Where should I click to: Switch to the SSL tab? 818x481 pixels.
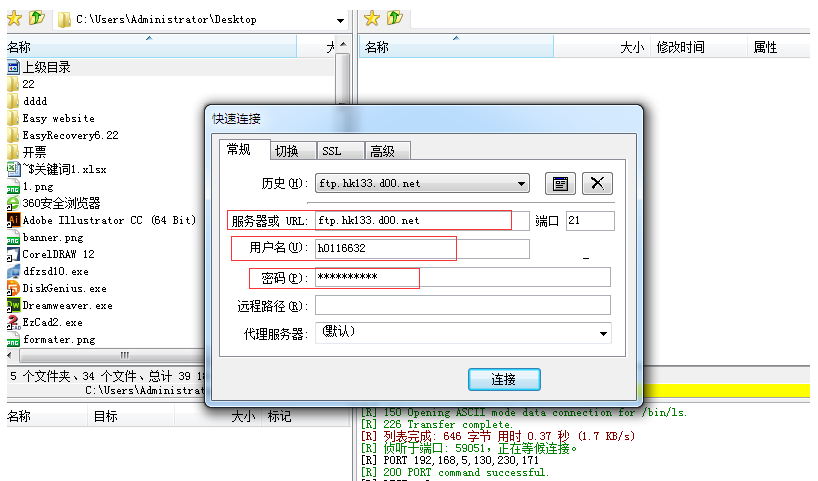click(x=340, y=151)
